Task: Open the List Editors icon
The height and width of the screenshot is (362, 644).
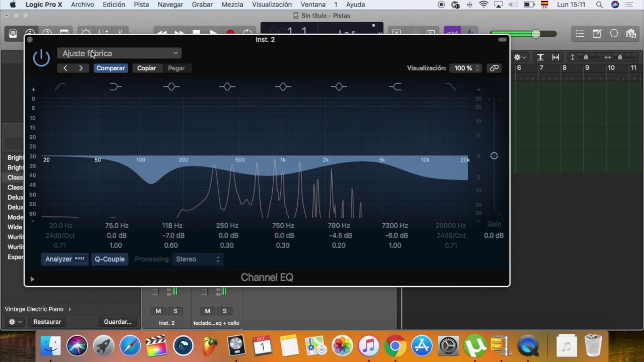Action: click(580, 34)
